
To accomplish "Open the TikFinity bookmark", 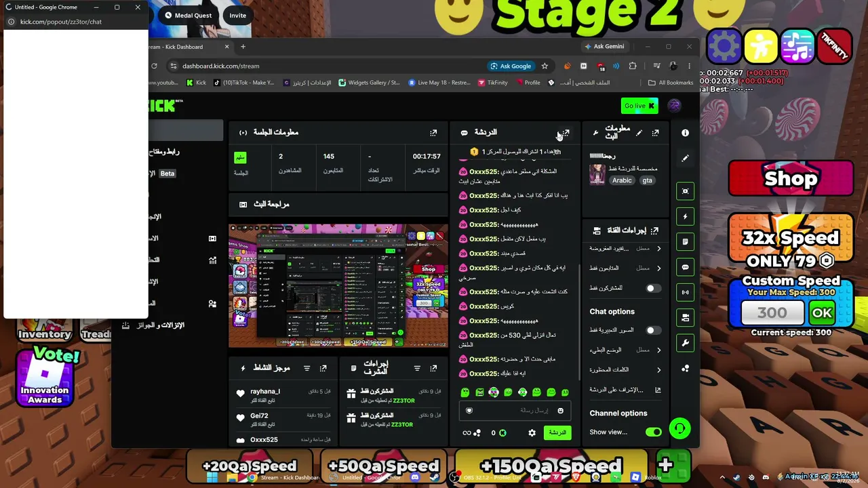I will click(x=492, y=83).
